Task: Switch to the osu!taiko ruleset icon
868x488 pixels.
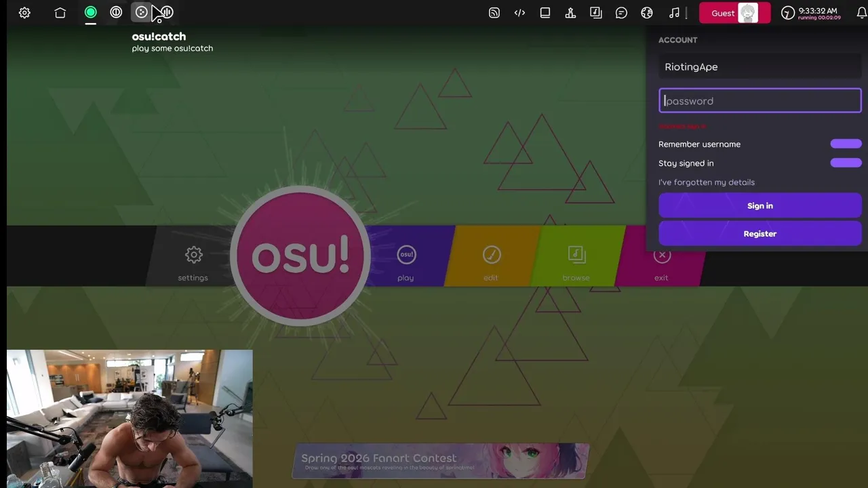Action: tap(116, 12)
